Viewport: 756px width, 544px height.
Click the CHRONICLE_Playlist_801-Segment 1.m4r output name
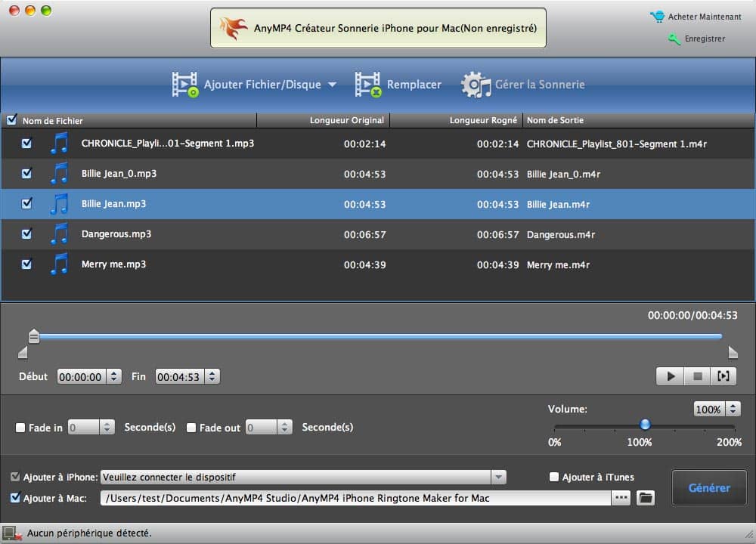pos(617,144)
